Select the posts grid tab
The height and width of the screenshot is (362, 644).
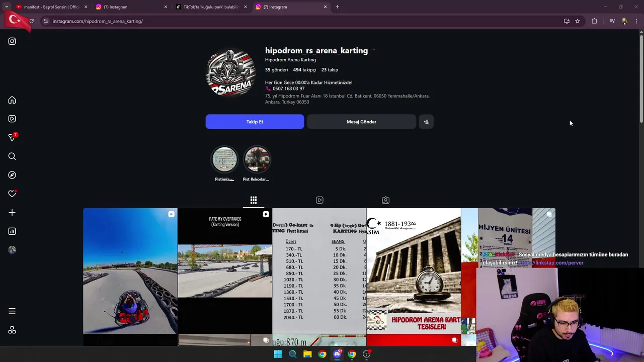tap(254, 200)
